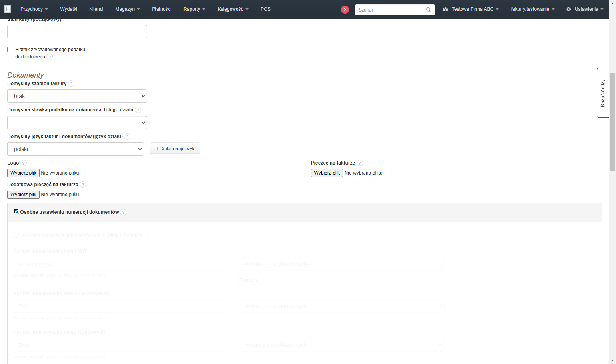Open Domyślny szablon faktury dropdown
The width and height of the screenshot is (616, 364).
[x=77, y=96]
